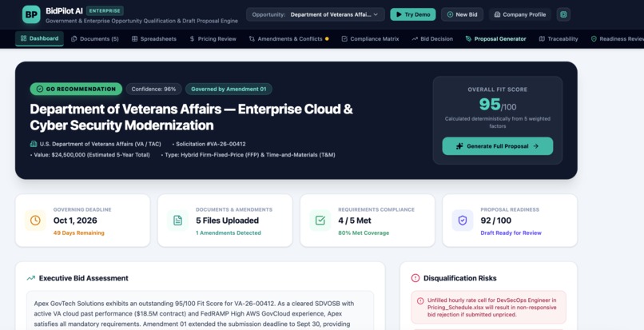Click the Disqualification Risks heading
This screenshot has width=644, height=330.
(460, 278)
